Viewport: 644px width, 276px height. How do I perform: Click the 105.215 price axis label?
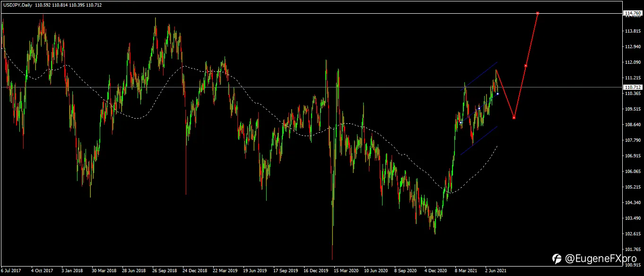pyautogui.click(x=632, y=187)
